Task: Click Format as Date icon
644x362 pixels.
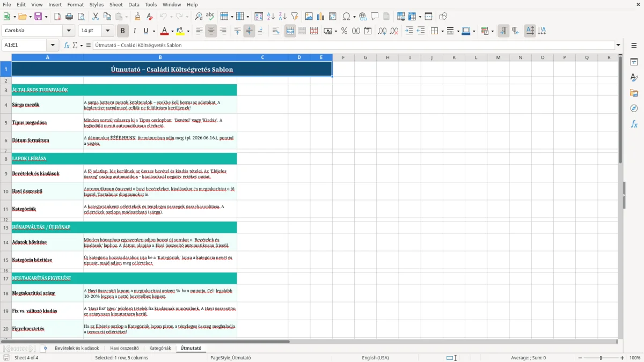Action: [368, 31]
